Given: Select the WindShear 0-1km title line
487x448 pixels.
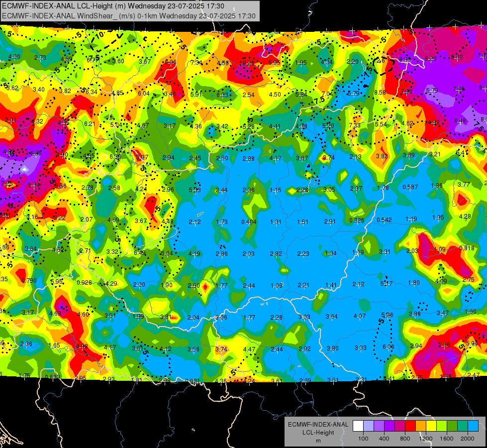Looking at the screenshot, I should point(128,16).
